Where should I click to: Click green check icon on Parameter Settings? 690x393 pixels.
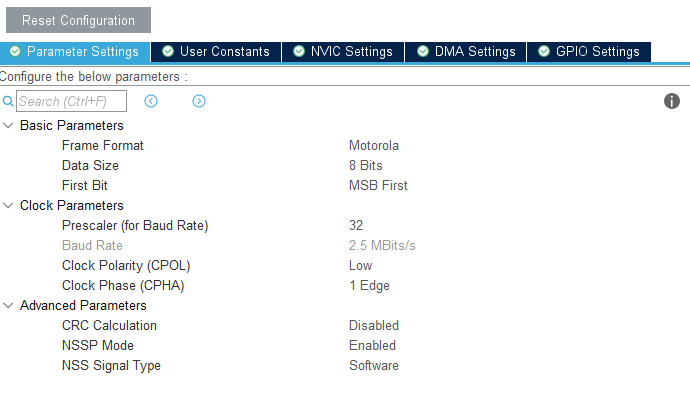click(x=15, y=51)
